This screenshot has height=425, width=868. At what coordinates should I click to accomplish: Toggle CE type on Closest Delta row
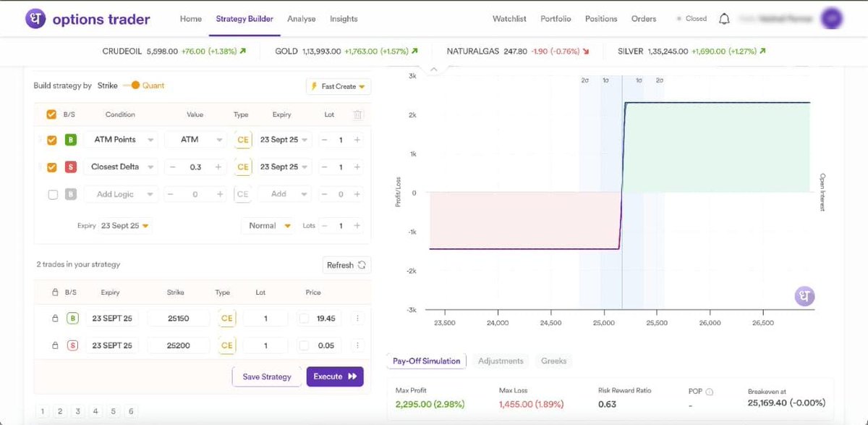(x=243, y=167)
